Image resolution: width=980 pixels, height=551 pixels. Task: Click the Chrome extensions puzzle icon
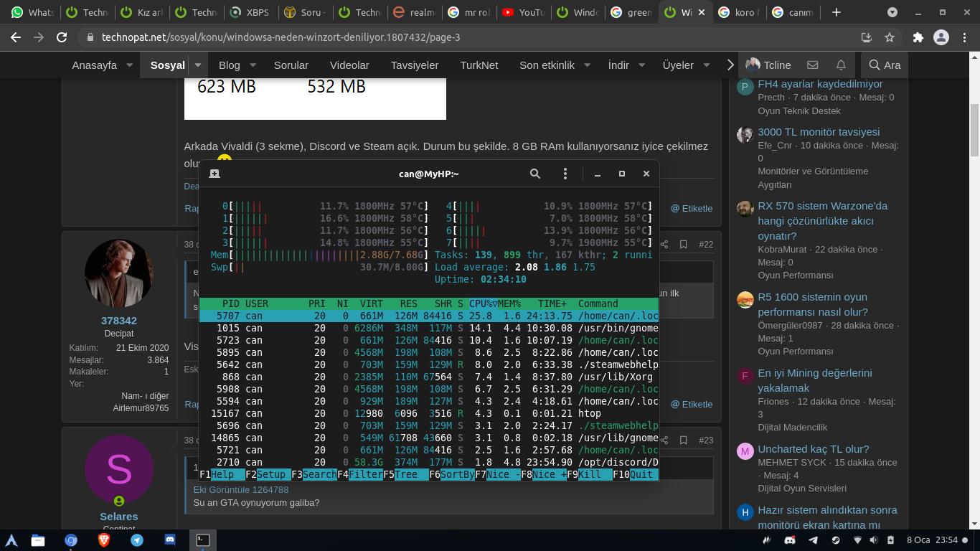pos(918,37)
